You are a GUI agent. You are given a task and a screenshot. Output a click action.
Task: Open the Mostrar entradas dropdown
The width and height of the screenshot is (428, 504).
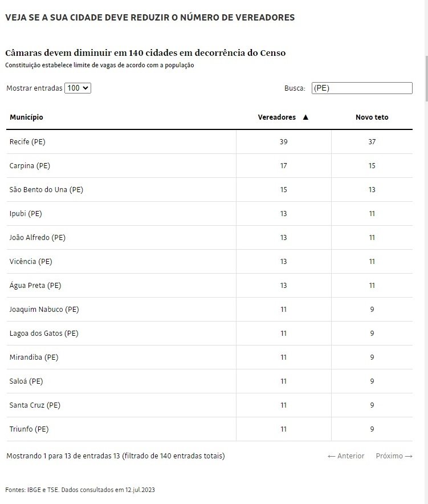pos(78,88)
